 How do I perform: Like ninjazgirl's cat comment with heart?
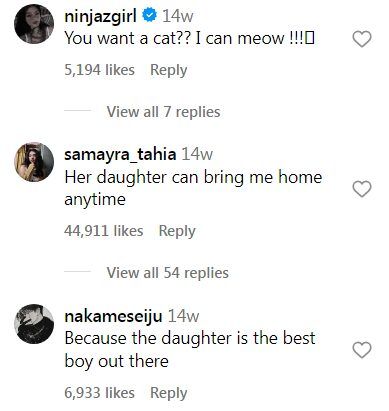pyautogui.click(x=362, y=39)
